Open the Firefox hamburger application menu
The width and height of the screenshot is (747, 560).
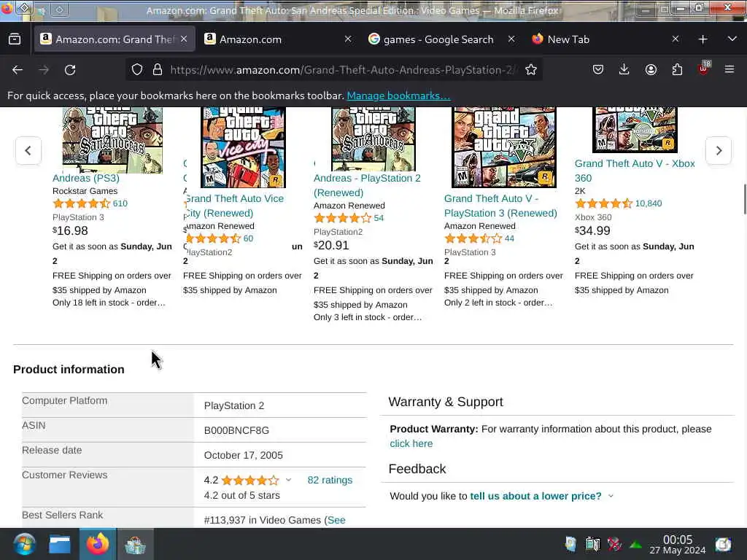pyautogui.click(x=729, y=70)
